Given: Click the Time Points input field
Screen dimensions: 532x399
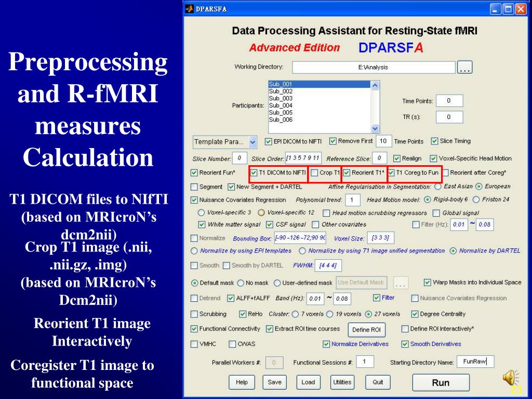Looking at the screenshot, I should [449, 101].
